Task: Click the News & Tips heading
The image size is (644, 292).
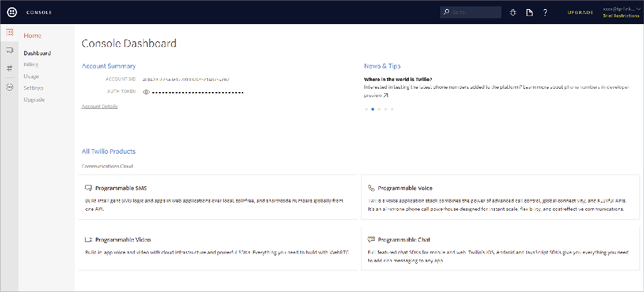Action: point(382,66)
